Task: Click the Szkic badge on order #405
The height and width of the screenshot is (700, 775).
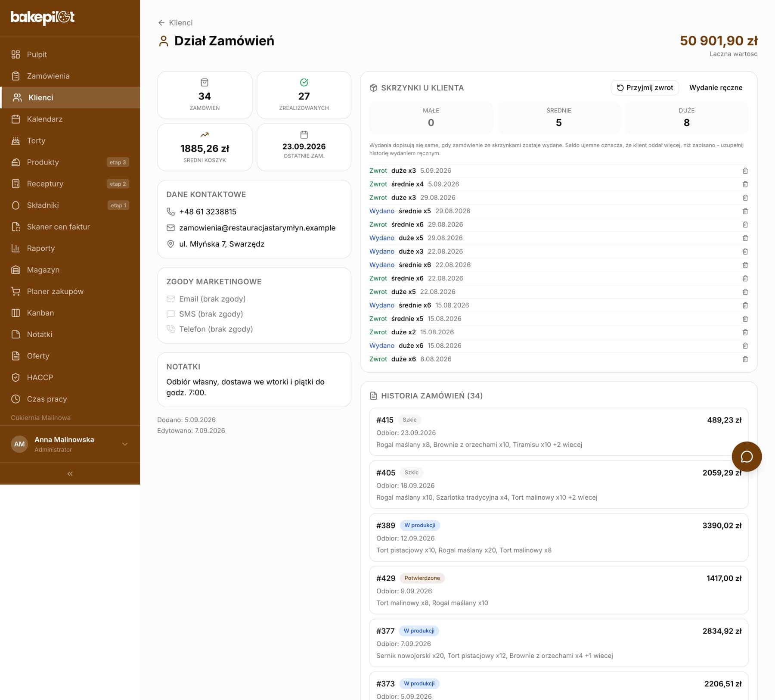Action: coord(411,473)
